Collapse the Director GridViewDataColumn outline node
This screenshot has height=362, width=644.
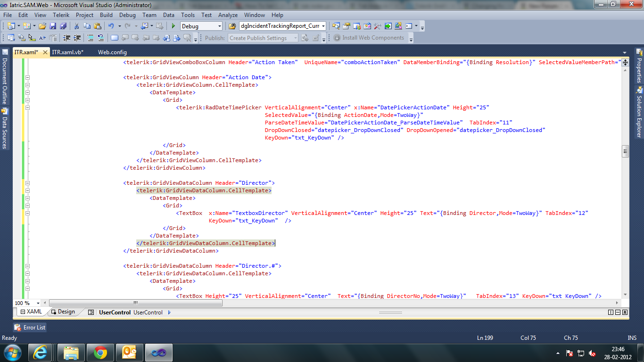click(27, 183)
